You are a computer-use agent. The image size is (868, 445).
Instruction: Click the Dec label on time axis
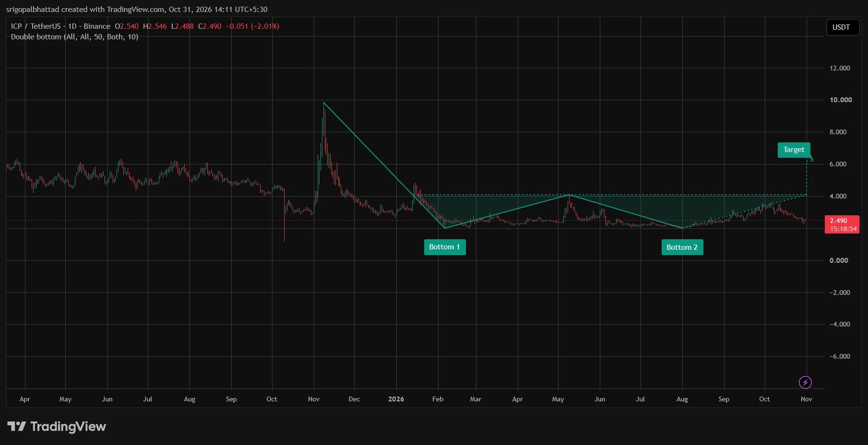tap(354, 399)
